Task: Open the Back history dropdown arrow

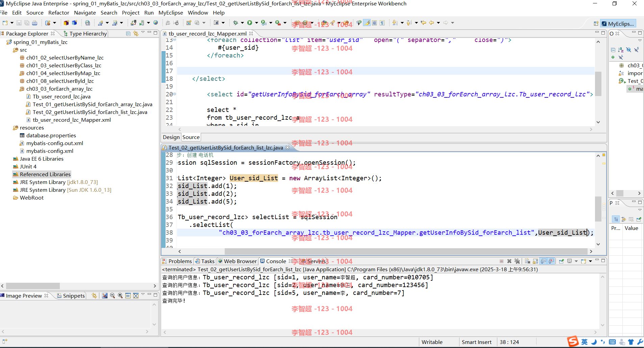Action: pos(438,23)
